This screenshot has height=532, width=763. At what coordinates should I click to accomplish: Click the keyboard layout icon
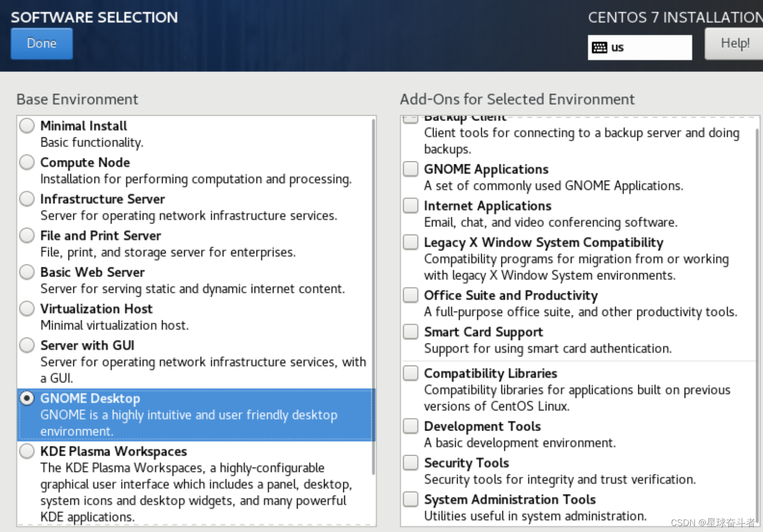point(599,48)
